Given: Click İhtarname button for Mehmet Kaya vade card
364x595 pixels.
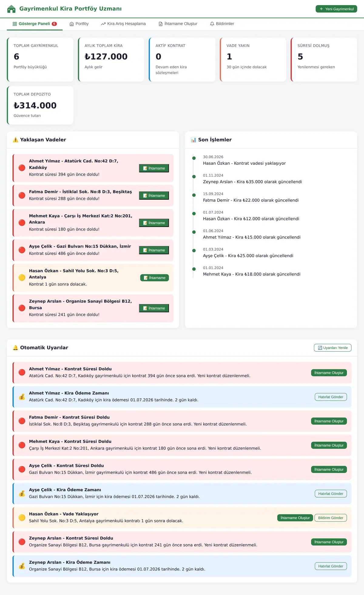Looking at the screenshot, I should pos(154,223).
